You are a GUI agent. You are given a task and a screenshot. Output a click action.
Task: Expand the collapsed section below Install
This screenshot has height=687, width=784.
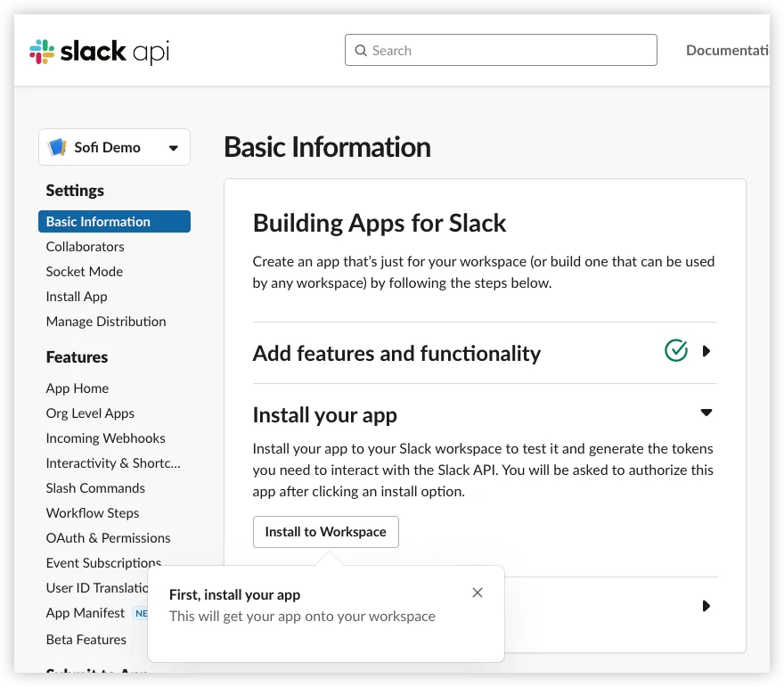706,606
